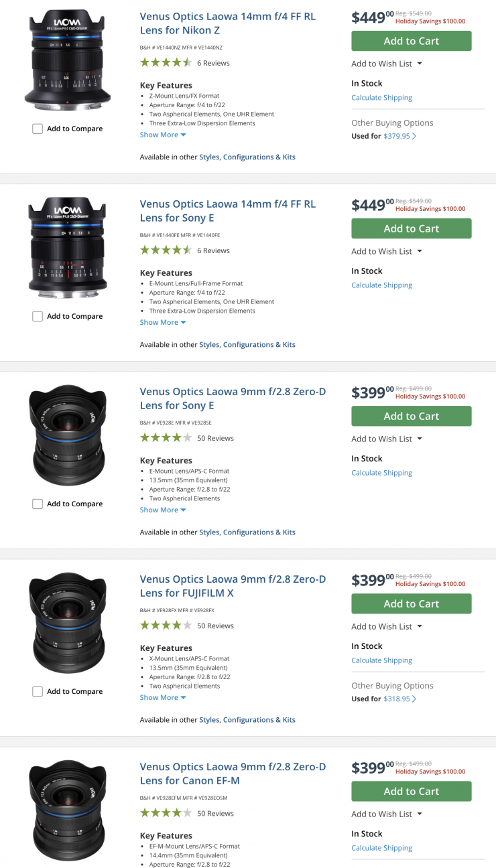Open Venus Optics Laowa 9mm Canon EF-M title
The width and height of the screenshot is (496, 868).
[x=233, y=774]
